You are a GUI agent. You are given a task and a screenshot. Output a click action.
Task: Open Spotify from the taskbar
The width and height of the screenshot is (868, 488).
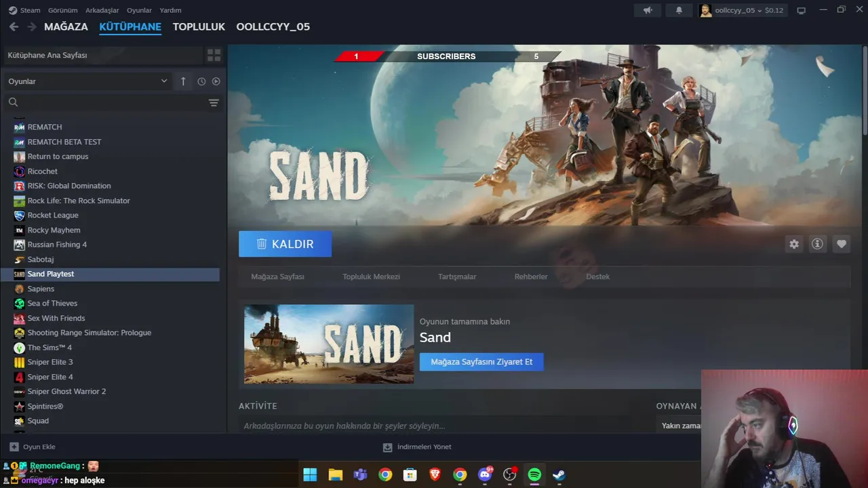point(534,474)
